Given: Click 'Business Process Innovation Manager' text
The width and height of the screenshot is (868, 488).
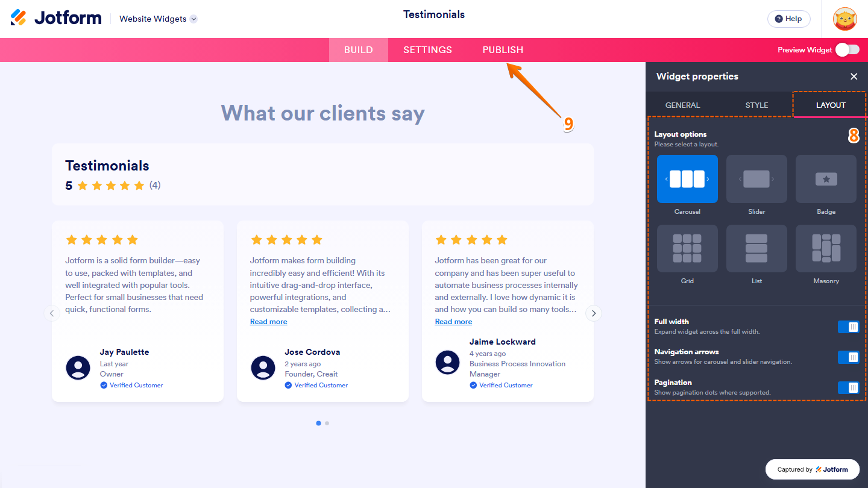Looking at the screenshot, I should point(517,369).
